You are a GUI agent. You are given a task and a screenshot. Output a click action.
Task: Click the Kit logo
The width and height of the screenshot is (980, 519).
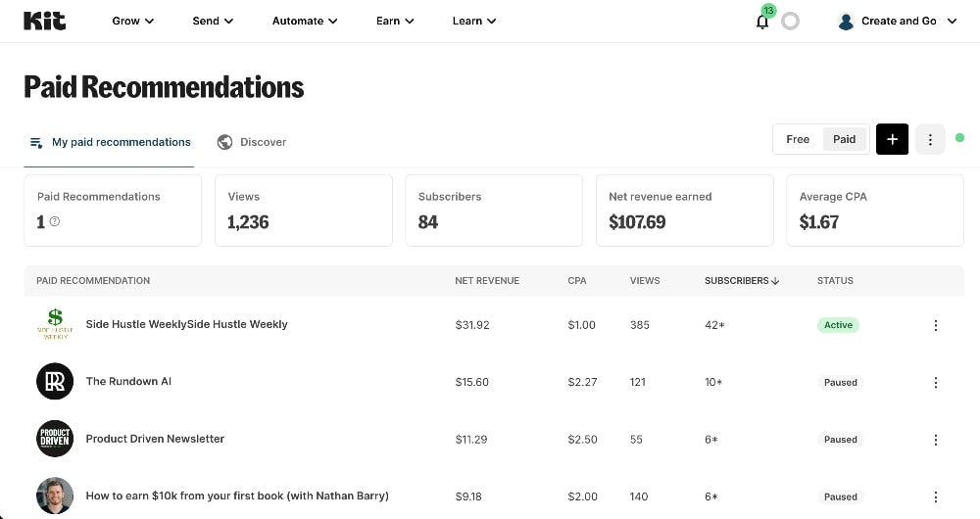(x=44, y=21)
